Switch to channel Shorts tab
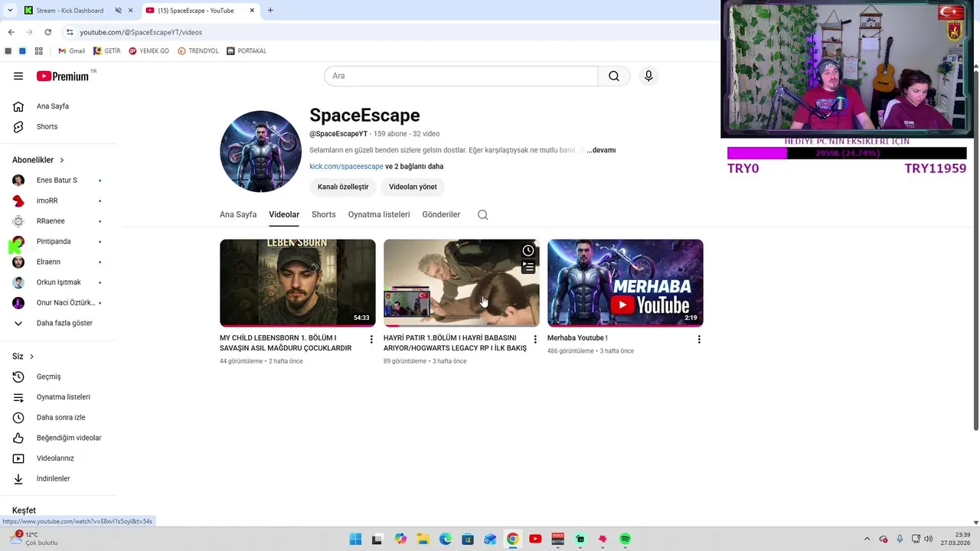Image resolution: width=980 pixels, height=551 pixels. (324, 214)
